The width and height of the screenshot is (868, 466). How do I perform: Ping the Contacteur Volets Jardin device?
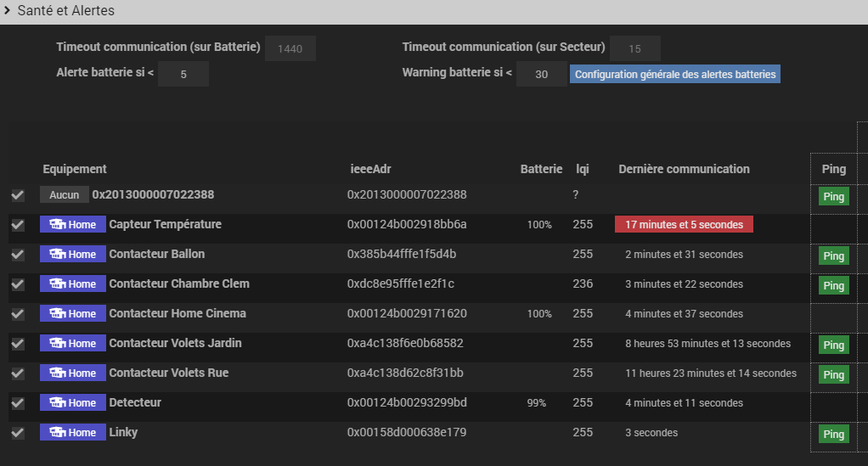tap(833, 345)
